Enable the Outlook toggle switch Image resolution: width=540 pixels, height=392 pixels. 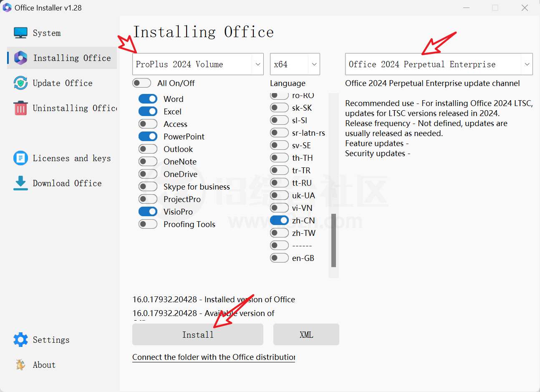(x=148, y=149)
